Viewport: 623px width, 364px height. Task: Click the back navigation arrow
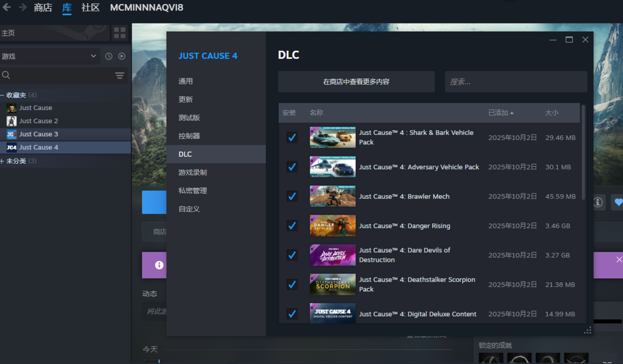pyautogui.click(x=7, y=7)
